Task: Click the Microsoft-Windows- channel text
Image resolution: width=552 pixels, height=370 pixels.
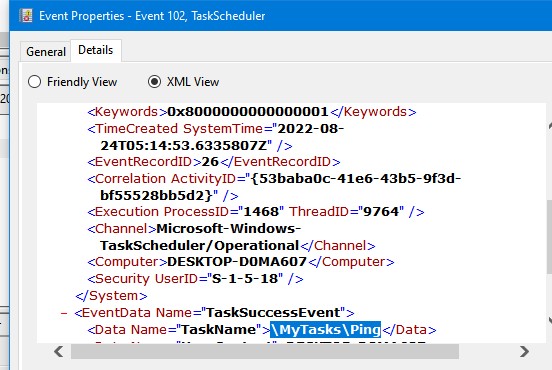Action: (x=229, y=228)
